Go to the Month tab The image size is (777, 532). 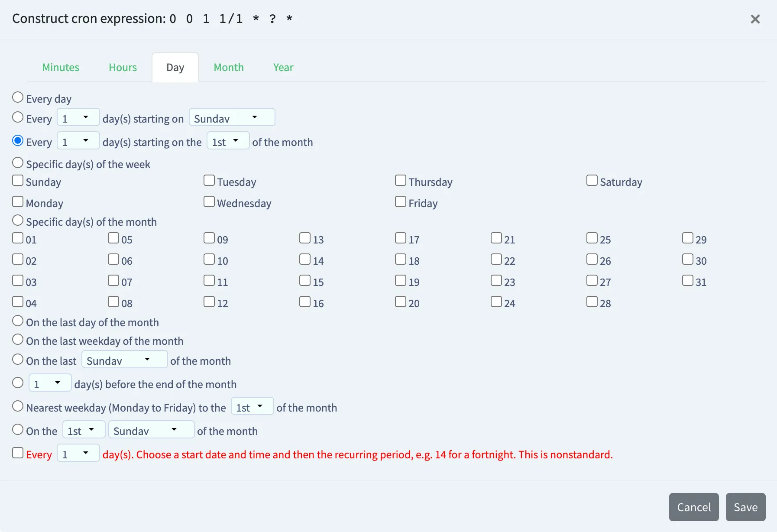229,67
